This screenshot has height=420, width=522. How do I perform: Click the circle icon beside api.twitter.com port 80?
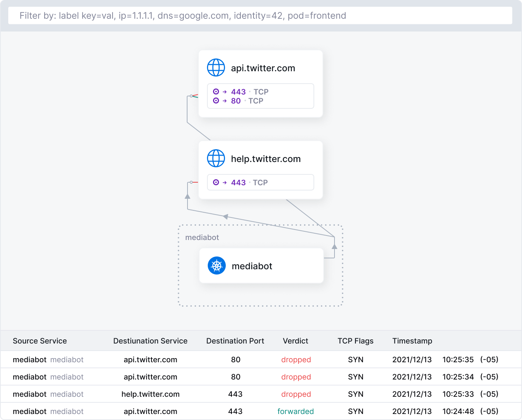pyautogui.click(x=216, y=100)
